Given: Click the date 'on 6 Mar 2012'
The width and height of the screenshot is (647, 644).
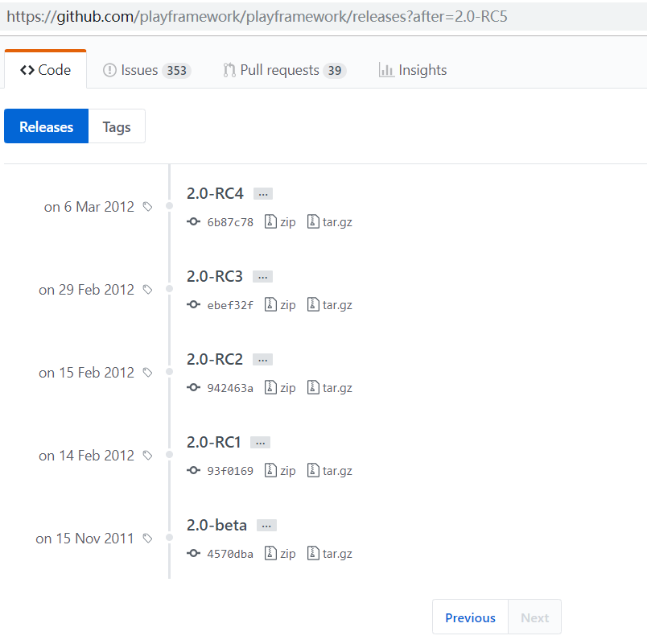Looking at the screenshot, I should pyautogui.click(x=89, y=206).
